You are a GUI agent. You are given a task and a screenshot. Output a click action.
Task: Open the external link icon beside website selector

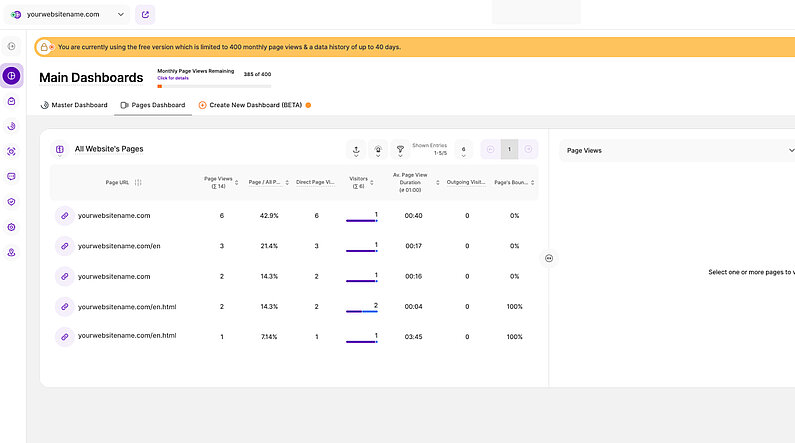click(145, 14)
